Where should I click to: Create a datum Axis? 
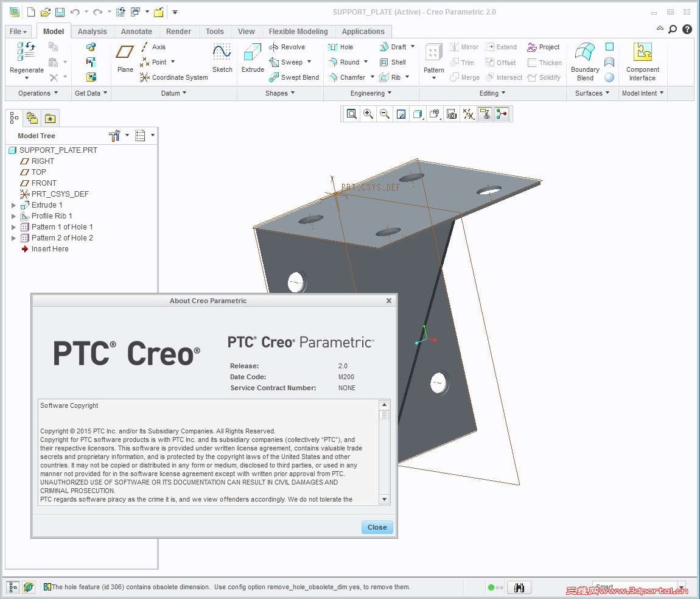pyautogui.click(x=153, y=47)
